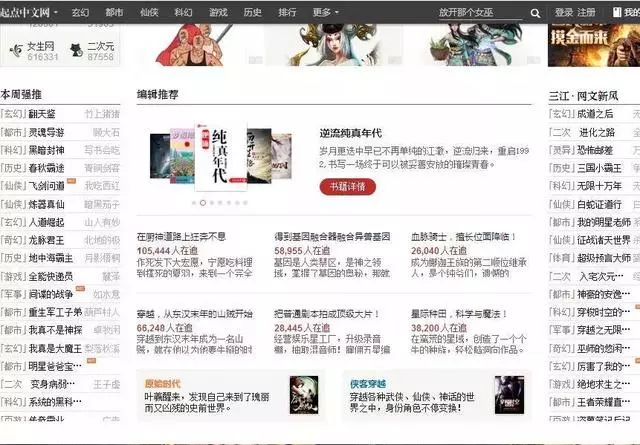640x445 pixels.
Task: Open the 玄幻 category
Action: [80, 13]
